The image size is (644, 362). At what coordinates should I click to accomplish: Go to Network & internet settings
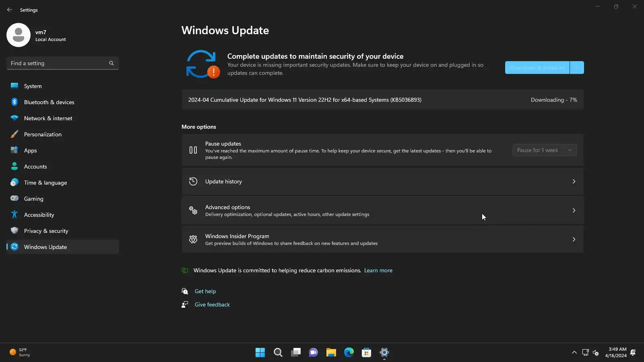click(63, 118)
